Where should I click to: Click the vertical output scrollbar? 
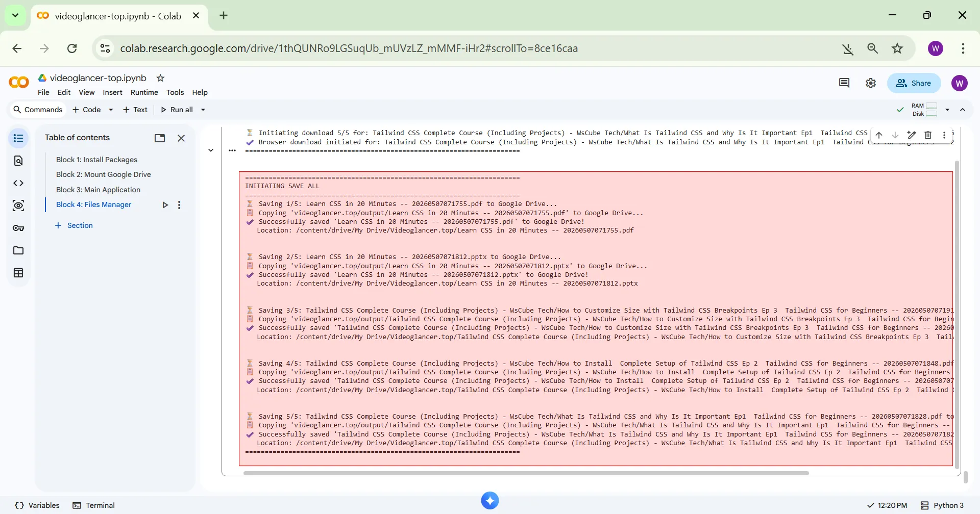pos(957,315)
